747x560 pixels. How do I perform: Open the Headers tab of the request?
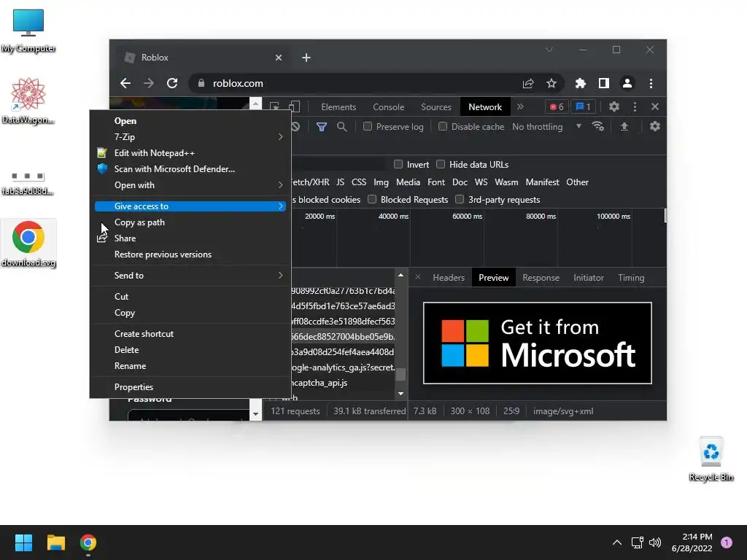449,278
